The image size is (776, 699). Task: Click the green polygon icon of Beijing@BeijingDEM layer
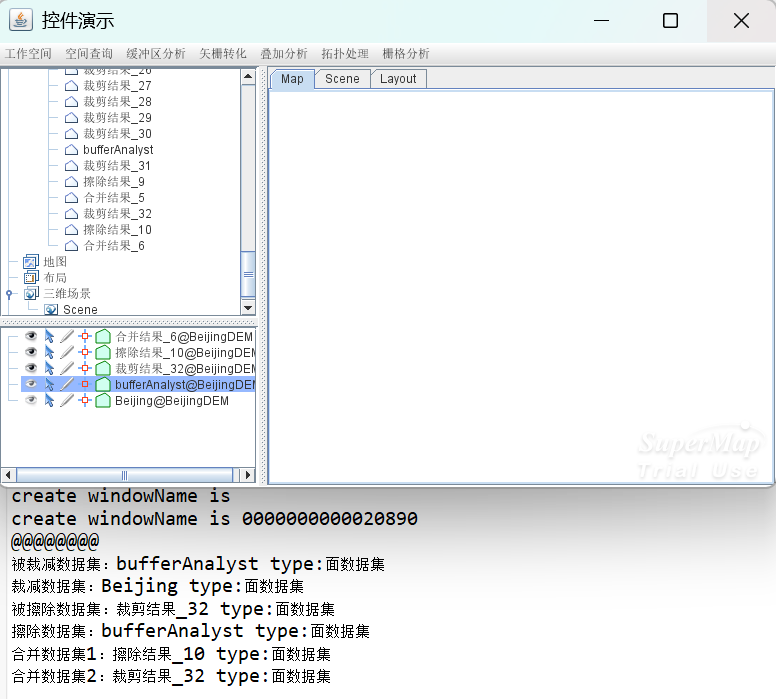pyautogui.click(x=103, y=401)
